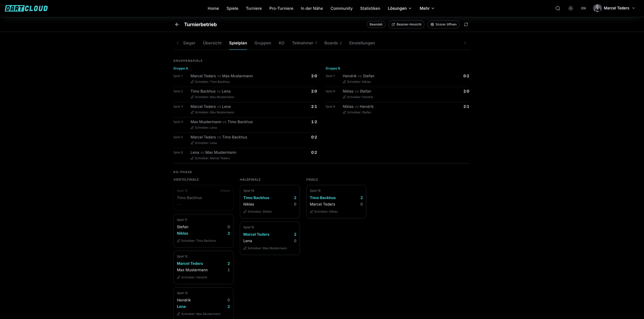
Task: Open Pro-Turniere in top navigation
Action: coord(281,8)
